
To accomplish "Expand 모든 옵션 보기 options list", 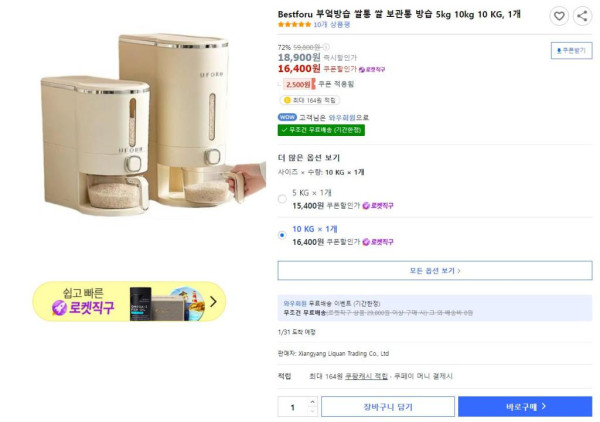I will 434,271.
